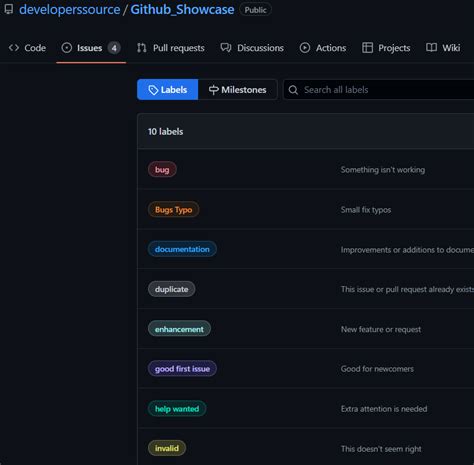This screenshot has width=474, height=465.
Task: Open the Discussions tab
Action: click(x=252, y=48)
